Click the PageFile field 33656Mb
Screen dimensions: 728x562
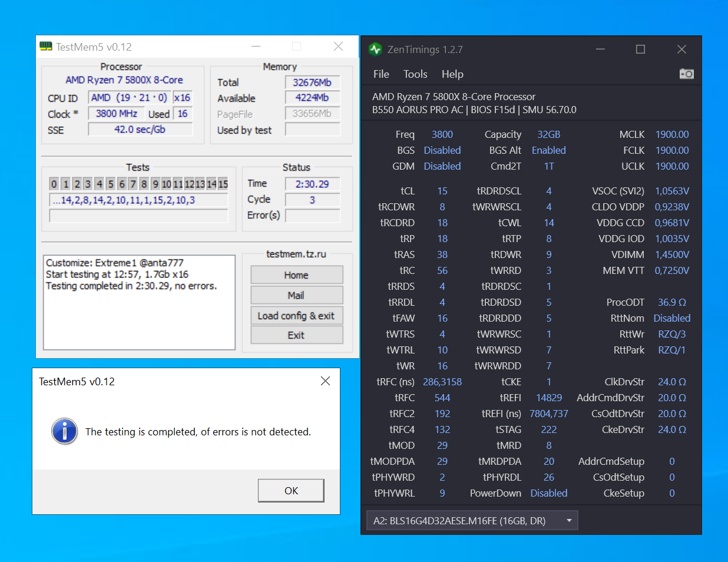[312, 114]
